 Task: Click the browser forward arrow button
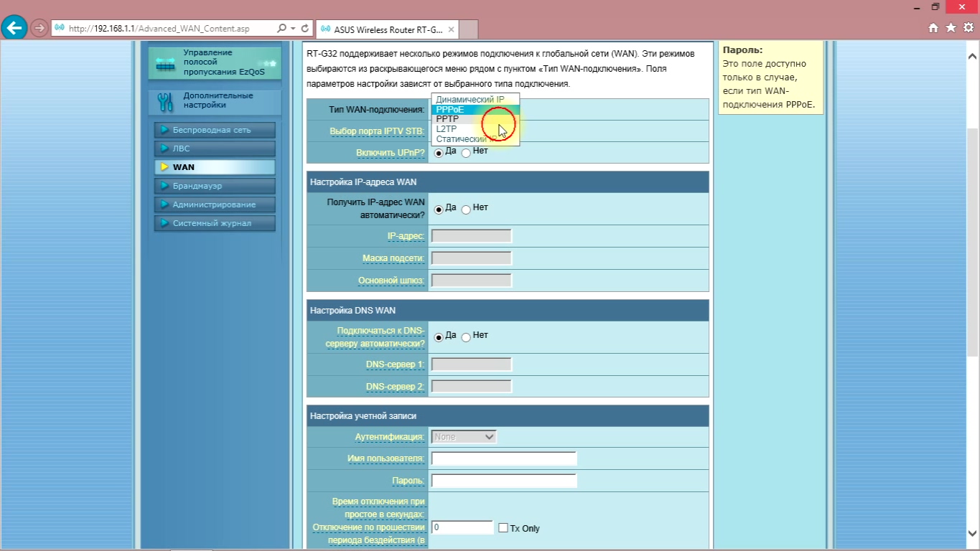pos(39,29)
